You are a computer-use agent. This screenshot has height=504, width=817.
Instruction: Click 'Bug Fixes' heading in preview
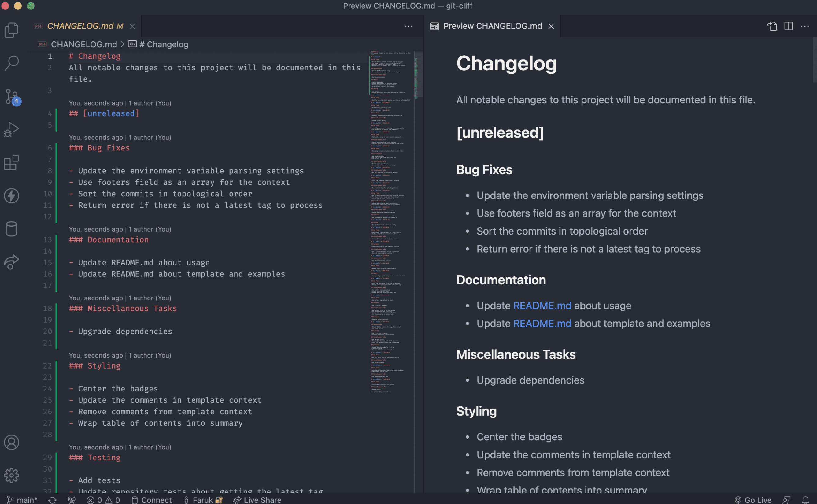(484, 170)
